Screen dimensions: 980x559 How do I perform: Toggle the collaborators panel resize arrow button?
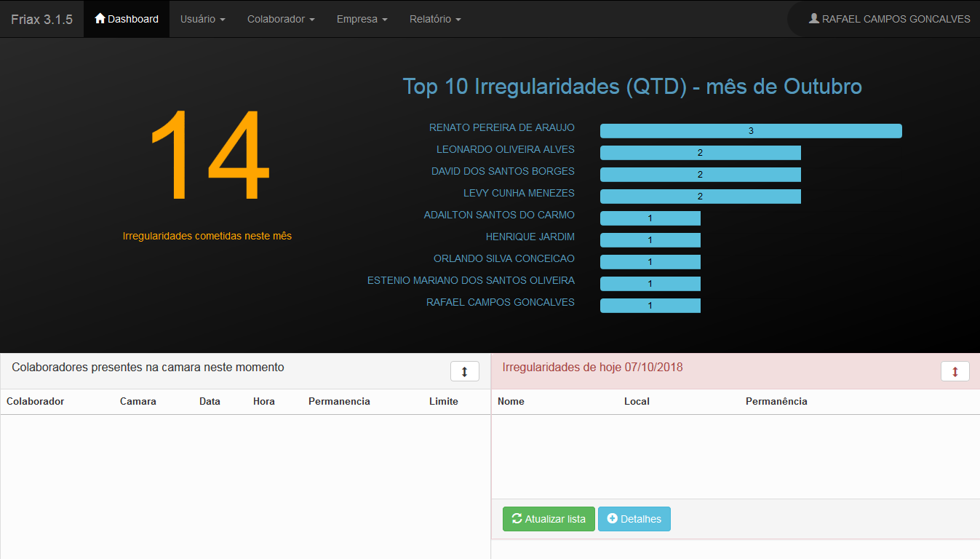pos(465,371)
